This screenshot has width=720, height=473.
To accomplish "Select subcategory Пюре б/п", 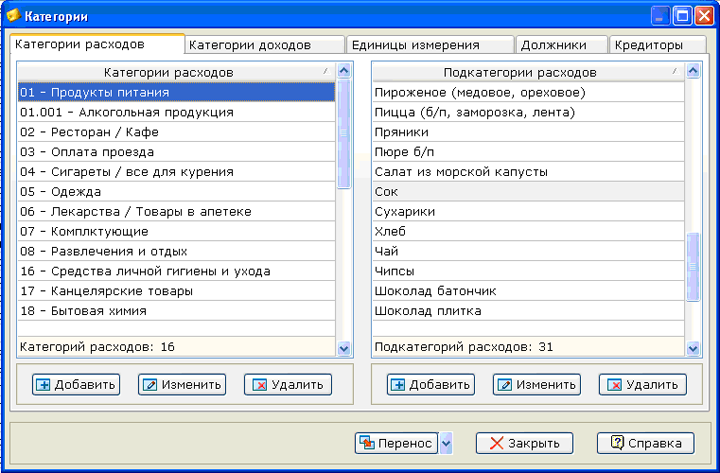I will 529,152.
